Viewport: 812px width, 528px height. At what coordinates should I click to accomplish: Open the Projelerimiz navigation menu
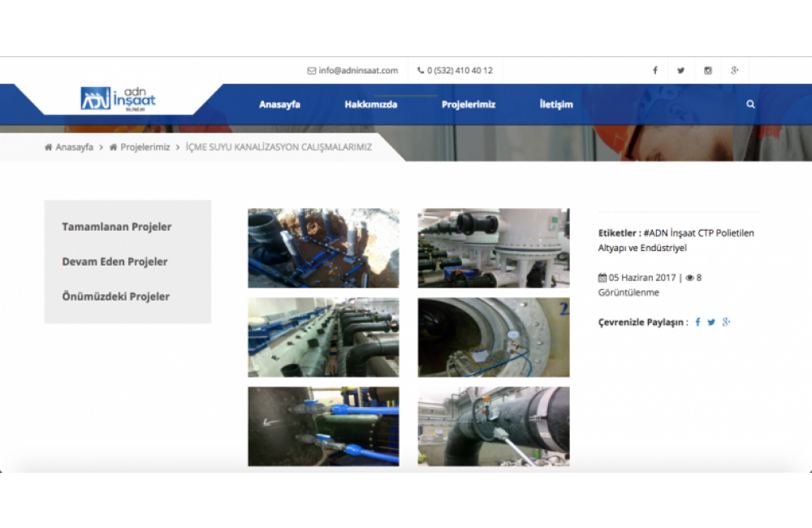pyautogui.click(x=469, y=105)
